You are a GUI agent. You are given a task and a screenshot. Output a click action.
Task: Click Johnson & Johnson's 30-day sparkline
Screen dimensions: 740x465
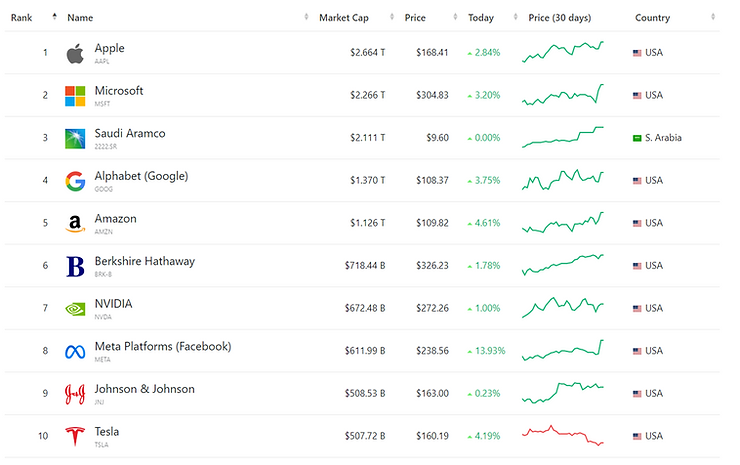click(563, 393)
